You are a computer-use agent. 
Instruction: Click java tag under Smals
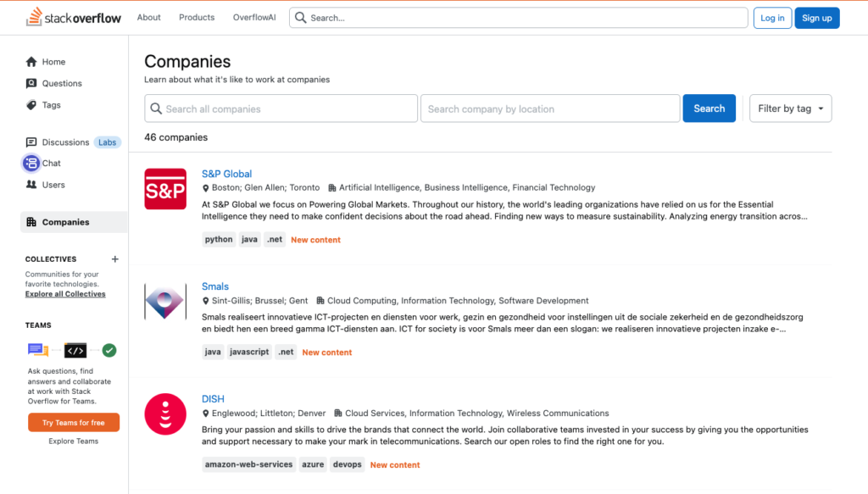[x=213, y=352]
